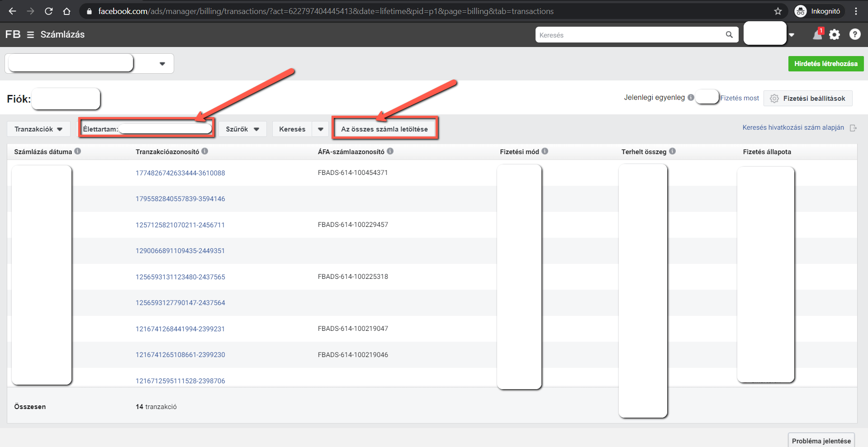Open the dropdown arrow next to Keresés
Viewport: 868px width, 447px height.
(321, 129)
